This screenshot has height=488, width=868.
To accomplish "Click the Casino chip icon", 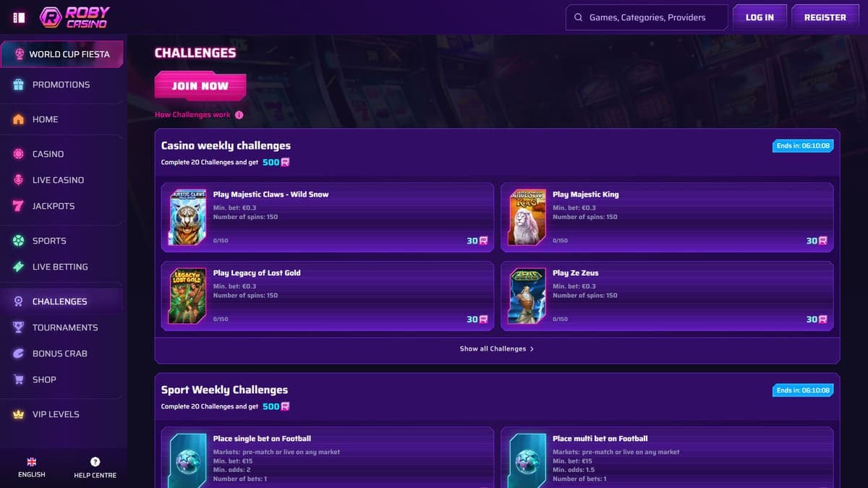I will pyautogui.click(x=19, y=154).
